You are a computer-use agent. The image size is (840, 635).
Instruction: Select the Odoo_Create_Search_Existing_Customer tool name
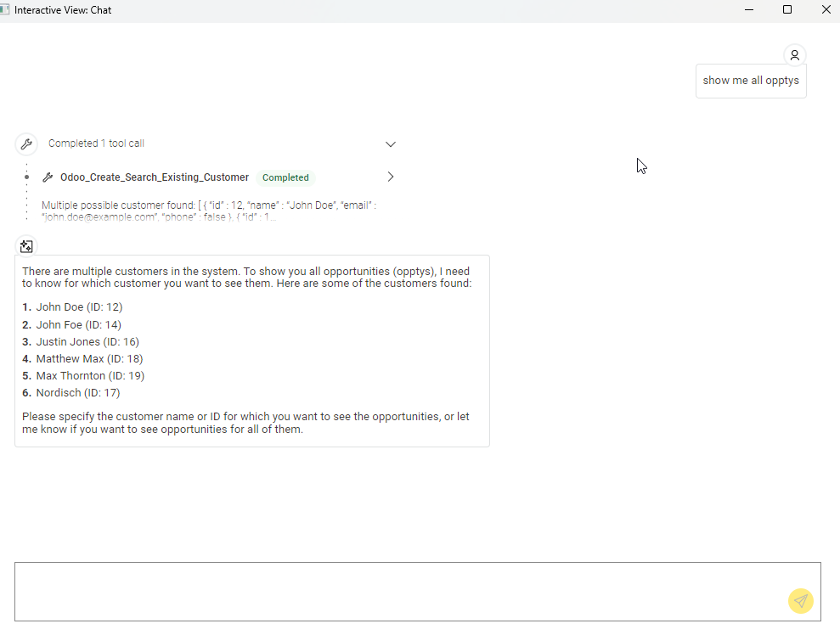155,177
